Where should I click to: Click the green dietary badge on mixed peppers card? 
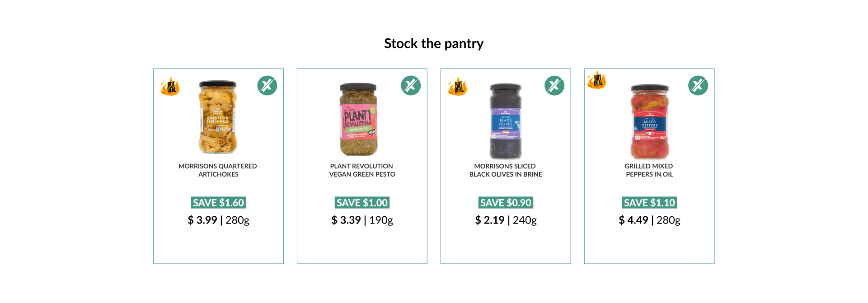(698, 85)
